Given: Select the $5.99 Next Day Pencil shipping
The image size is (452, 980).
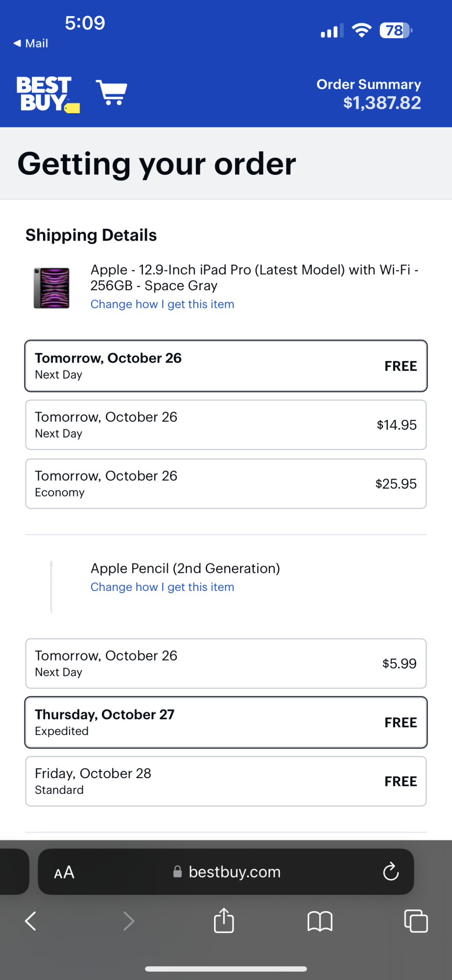Looking at the screenshot, I should click(x=226, y=663).
